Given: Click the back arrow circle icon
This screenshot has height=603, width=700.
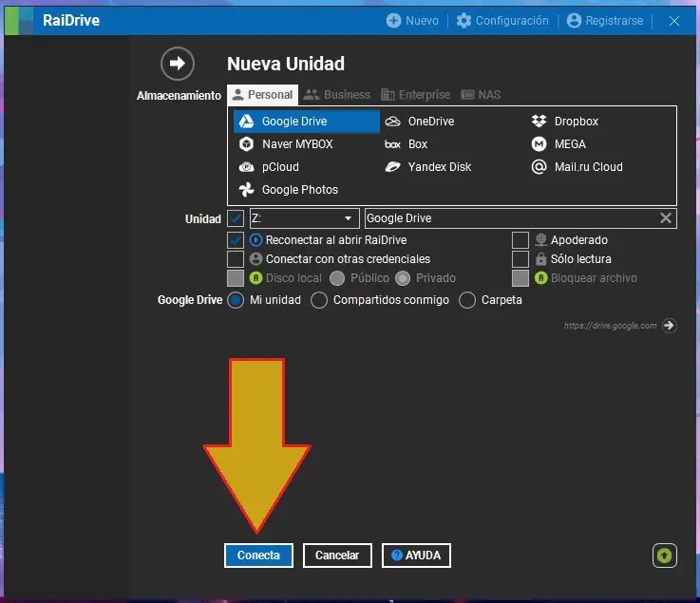Looking at the screenshot, I should click(x=178, y=64).
